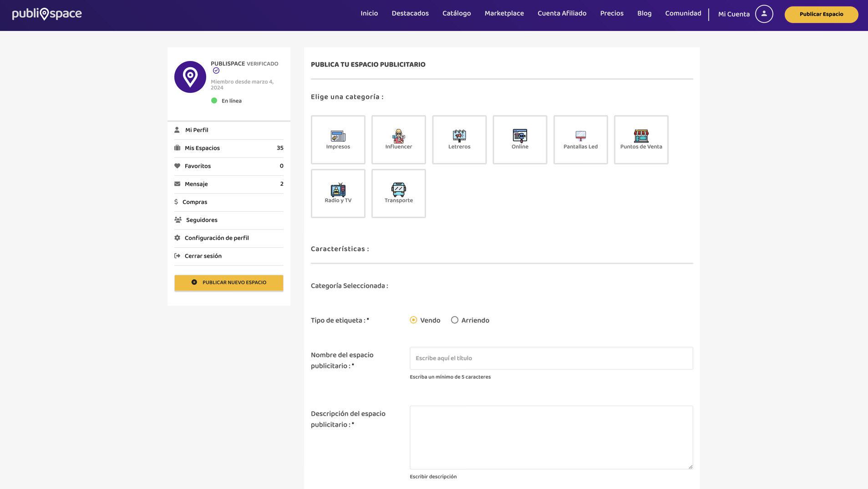Click the yellow Publicar Espacio button
Viewport: 868px width, 489px height.
coord(821,14)
